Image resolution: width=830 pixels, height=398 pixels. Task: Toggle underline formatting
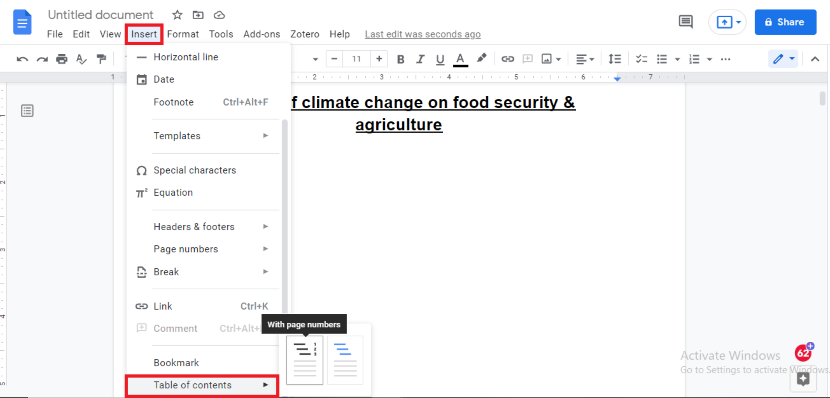pos(440,59)
